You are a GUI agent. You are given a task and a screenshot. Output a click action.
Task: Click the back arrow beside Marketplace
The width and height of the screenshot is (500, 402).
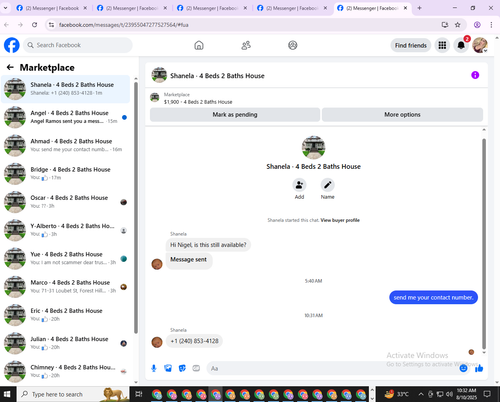click(x=10, y=67)
